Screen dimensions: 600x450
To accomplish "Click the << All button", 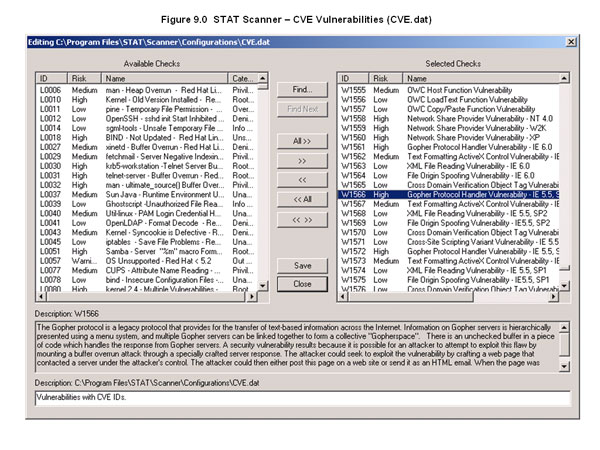I will pos(302,199).
